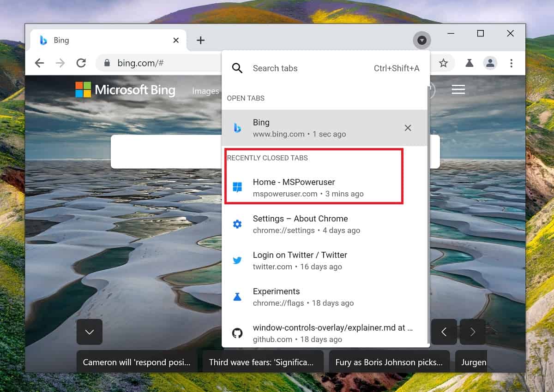The image size is (554, 392).
Task: Close Bing tab from the open tabs list
Action: click(408, 128)
